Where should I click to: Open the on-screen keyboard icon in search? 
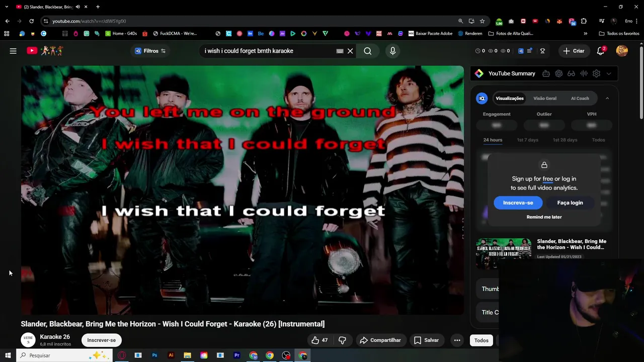click(x=340, y=51)
